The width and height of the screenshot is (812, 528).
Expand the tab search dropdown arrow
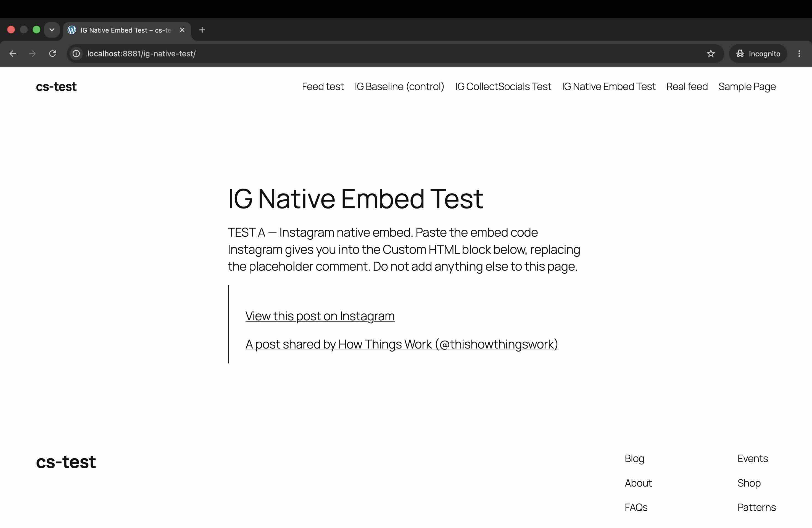[x=52, y=30]
